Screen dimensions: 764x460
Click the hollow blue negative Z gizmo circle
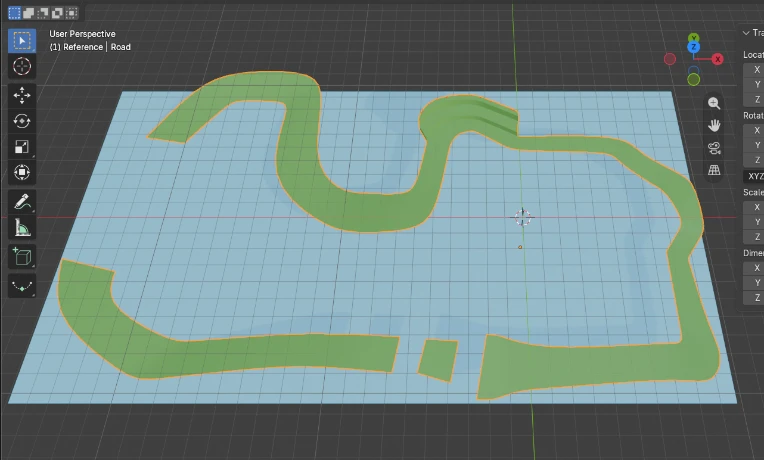point(693,71)
